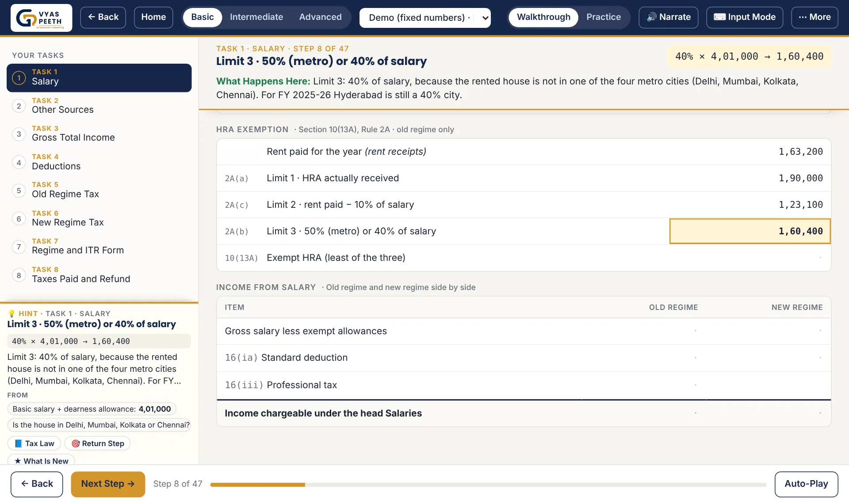Click the Narrate speaker button
This screenshot has width=849, height=504.
[x=668, y=17]
